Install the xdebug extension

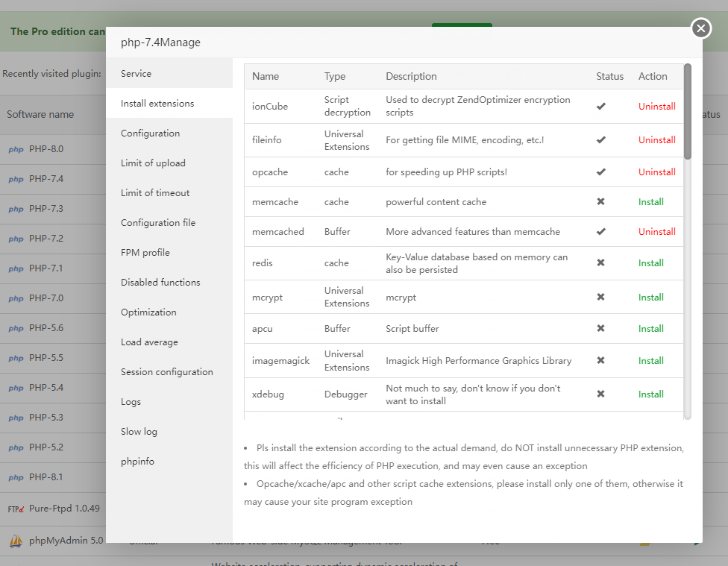(650, 394)
